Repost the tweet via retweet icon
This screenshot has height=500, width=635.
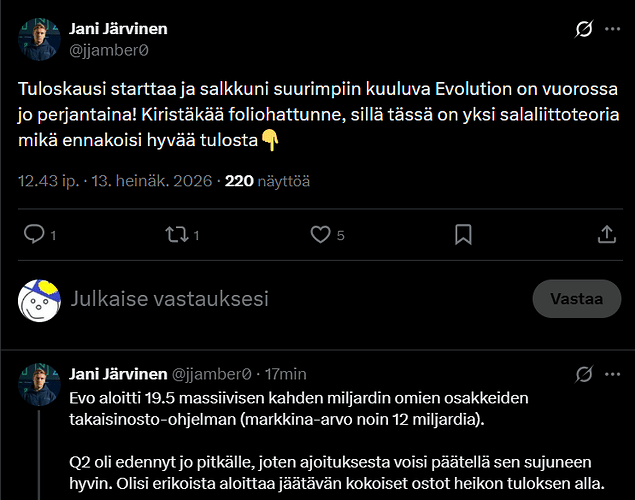[177, 234]
